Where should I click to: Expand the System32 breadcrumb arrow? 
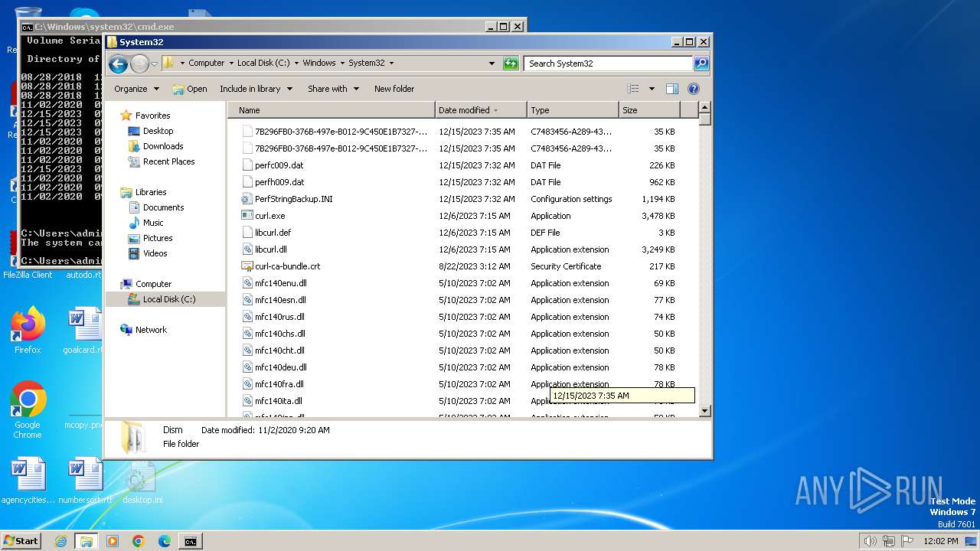(391, 64)
